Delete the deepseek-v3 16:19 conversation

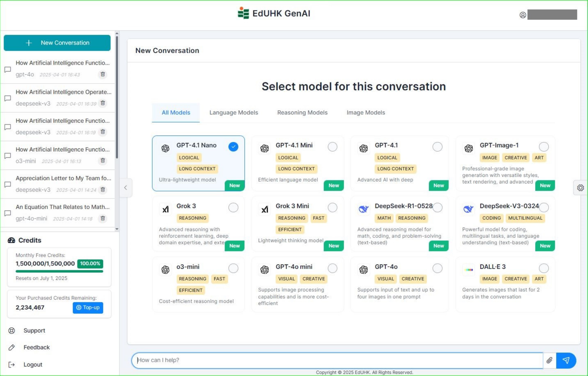pos(103,132)
